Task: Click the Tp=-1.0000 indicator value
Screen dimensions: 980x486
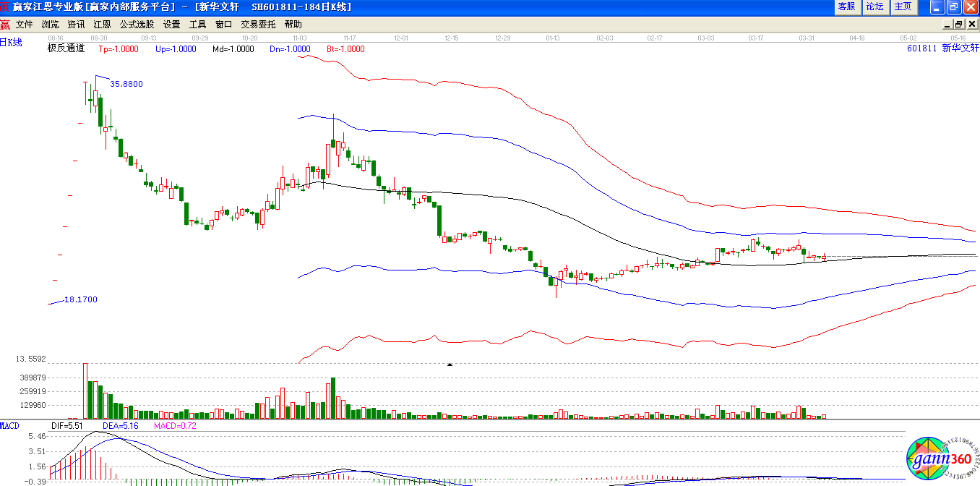Action: [x=118, y=49]
